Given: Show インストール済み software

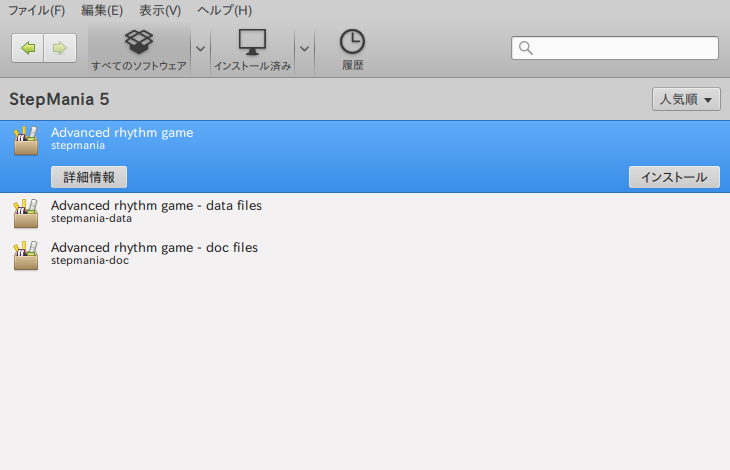Looking at the screenshot, I should 252,50.
